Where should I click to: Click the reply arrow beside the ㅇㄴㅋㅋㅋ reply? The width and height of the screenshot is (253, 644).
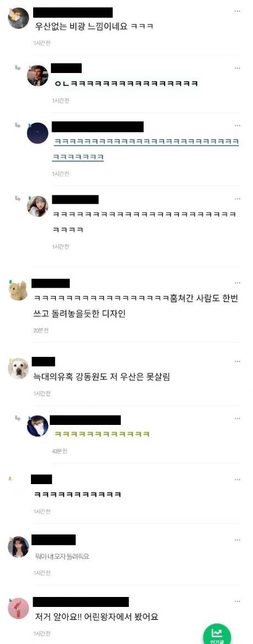18,67
